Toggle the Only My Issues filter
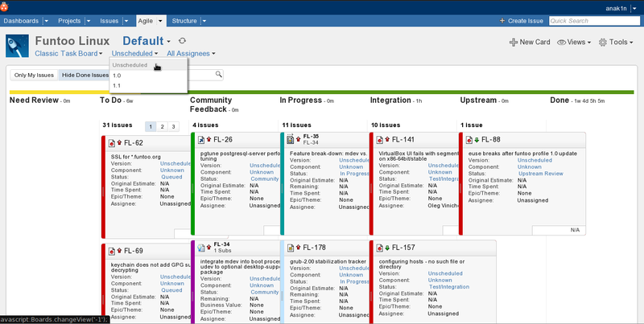Image resolution: width=644 pixels, height=324 pixels. coord(35,75)
